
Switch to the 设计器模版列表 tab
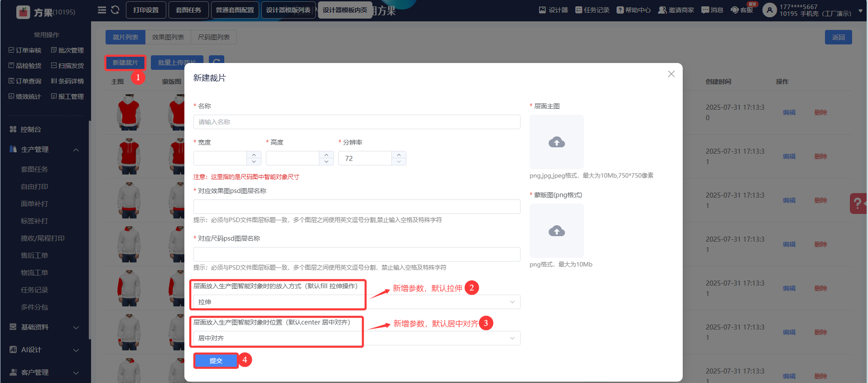point(288,10)
